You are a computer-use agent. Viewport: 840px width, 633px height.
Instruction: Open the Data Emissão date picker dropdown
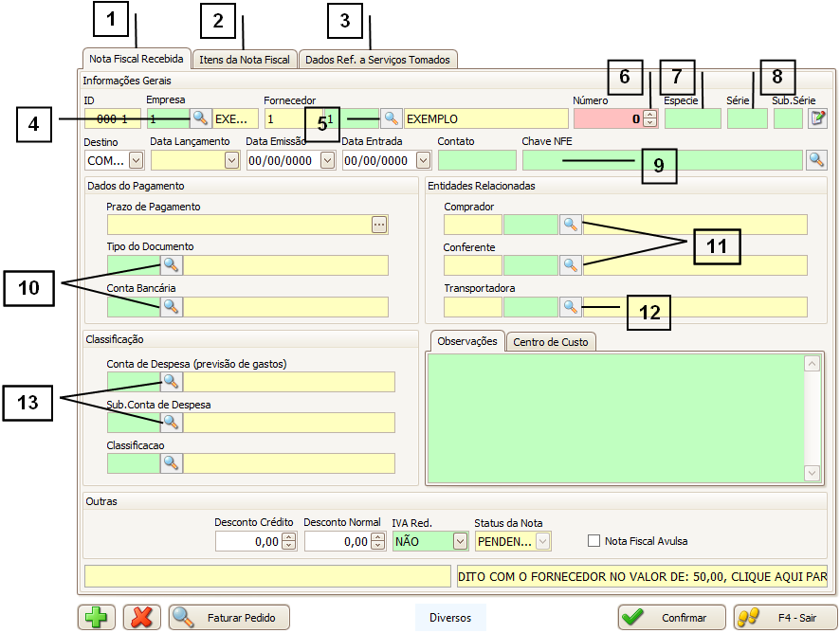coord(328,160)
